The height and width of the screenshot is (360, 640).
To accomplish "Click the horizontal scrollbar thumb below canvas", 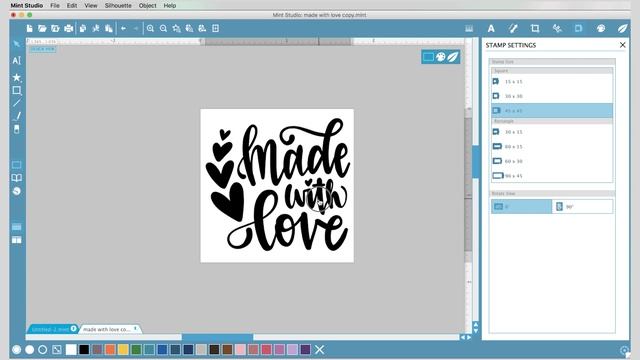I will point(217,337).
